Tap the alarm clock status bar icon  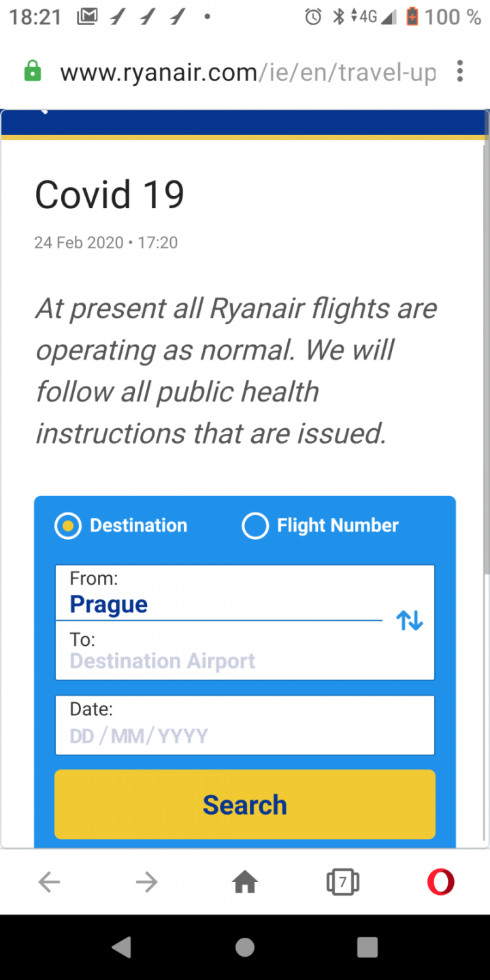pos(313,17)
